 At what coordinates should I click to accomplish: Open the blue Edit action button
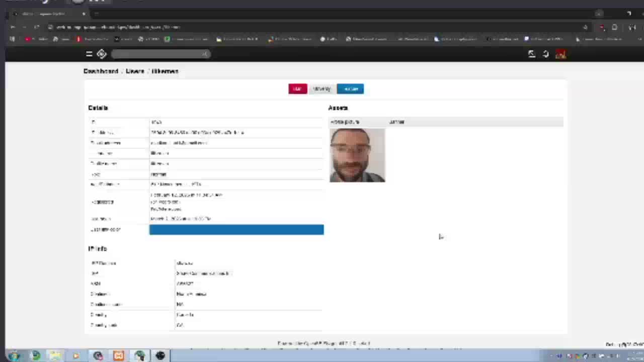pyautogui.click(x=351, y=89)
